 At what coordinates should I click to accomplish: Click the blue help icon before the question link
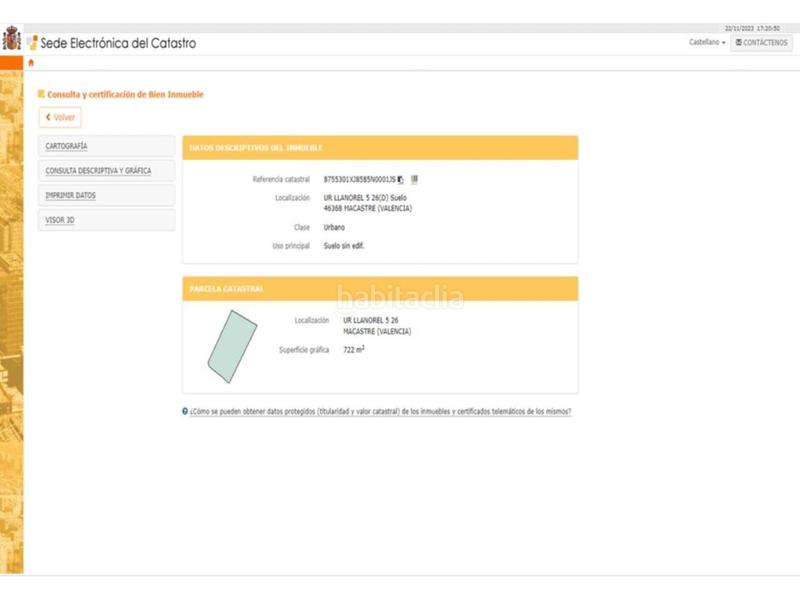coord(185,411)
